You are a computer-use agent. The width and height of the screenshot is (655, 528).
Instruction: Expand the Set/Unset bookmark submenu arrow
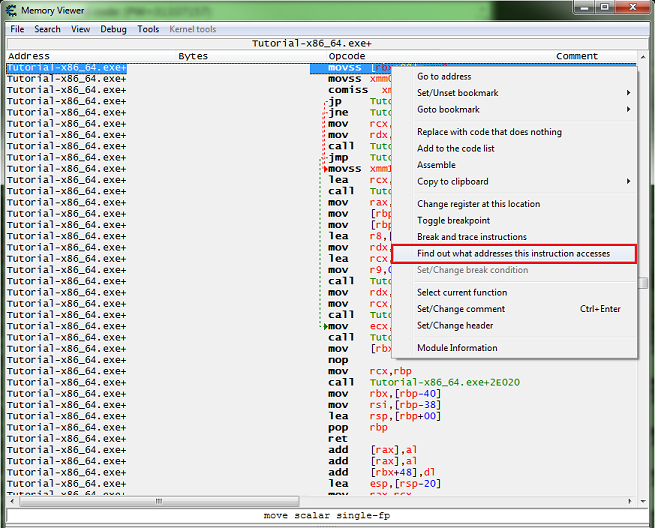point(628,93)
